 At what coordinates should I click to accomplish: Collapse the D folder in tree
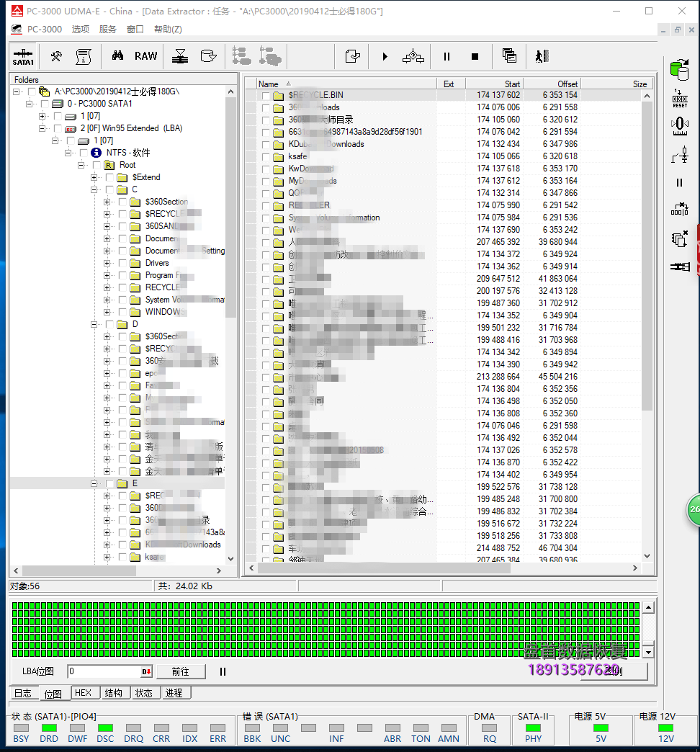pyautogui.click(x=94, y=324)
